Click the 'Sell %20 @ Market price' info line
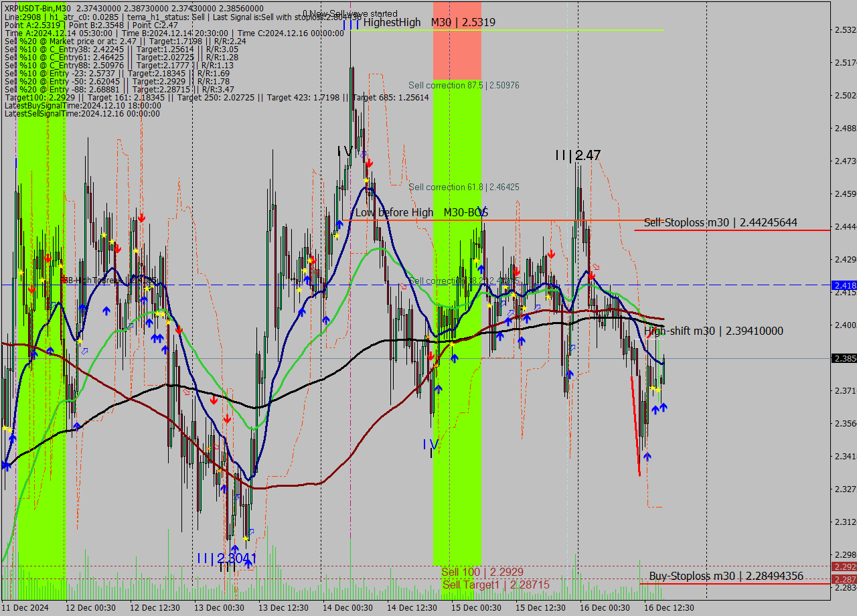Image resolution: width=857 pixels, height=616 pixels. tap(125, 41)
